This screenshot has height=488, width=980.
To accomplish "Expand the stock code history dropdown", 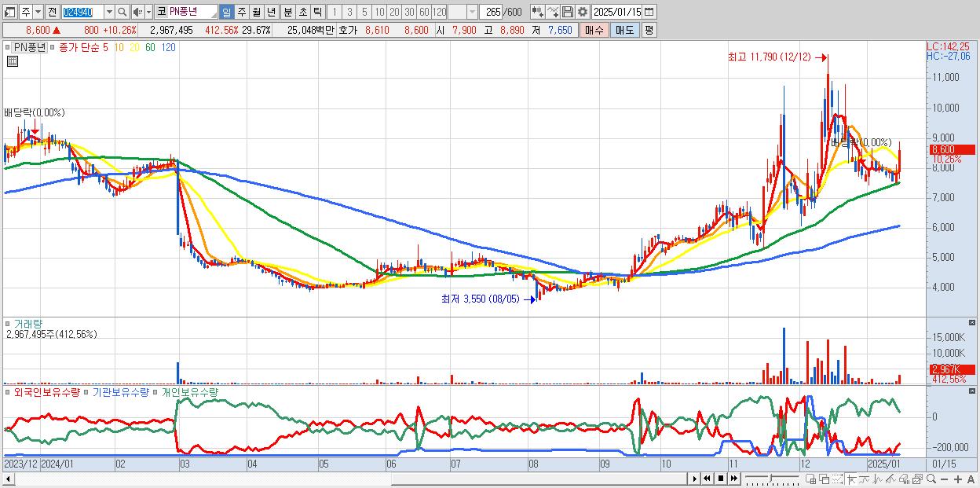I will tap(109, 12).
